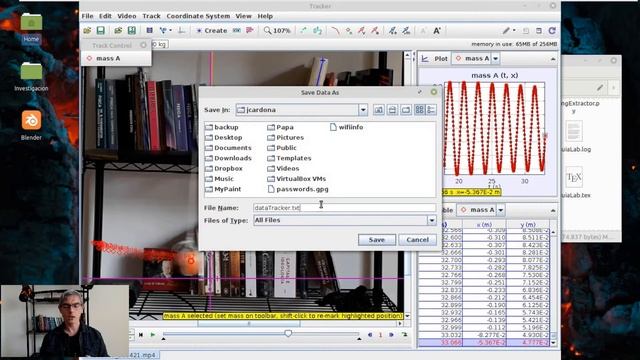Open the Coordinate System menu
The height and width of the screenshot is (360, 640).
[198, 16]
